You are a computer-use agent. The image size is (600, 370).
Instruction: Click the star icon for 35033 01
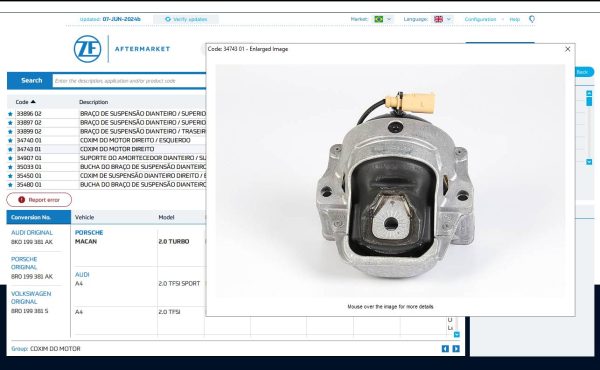point(10,167)
